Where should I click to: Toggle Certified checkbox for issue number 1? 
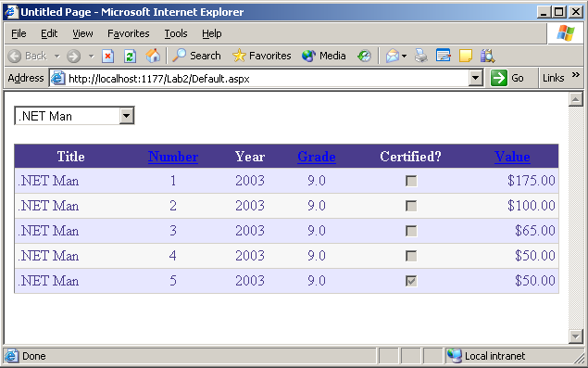(411, 181)
